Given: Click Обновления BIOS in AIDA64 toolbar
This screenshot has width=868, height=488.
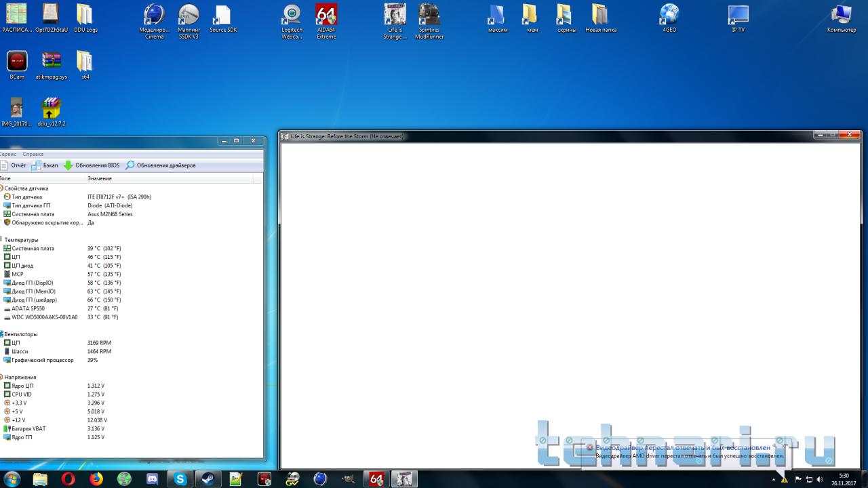Looking at the screenshot, I should (92, 165).
